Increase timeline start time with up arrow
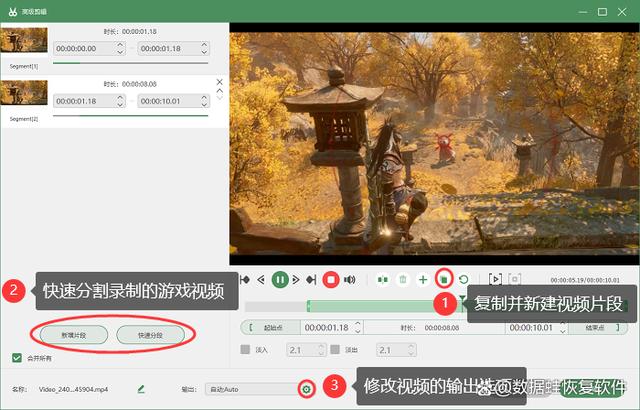The width and height of the screenshot is (640, 410). [x=358, y=324]
